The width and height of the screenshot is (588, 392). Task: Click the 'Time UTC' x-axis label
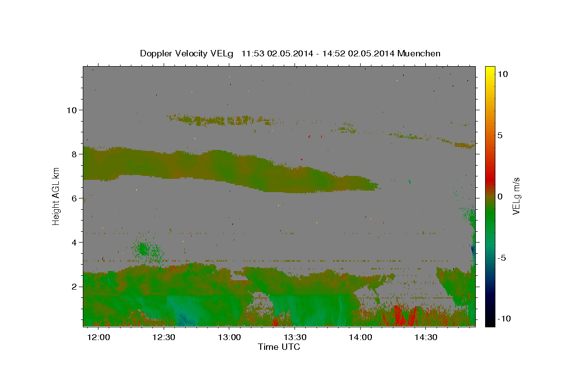[x=279, y=347]
